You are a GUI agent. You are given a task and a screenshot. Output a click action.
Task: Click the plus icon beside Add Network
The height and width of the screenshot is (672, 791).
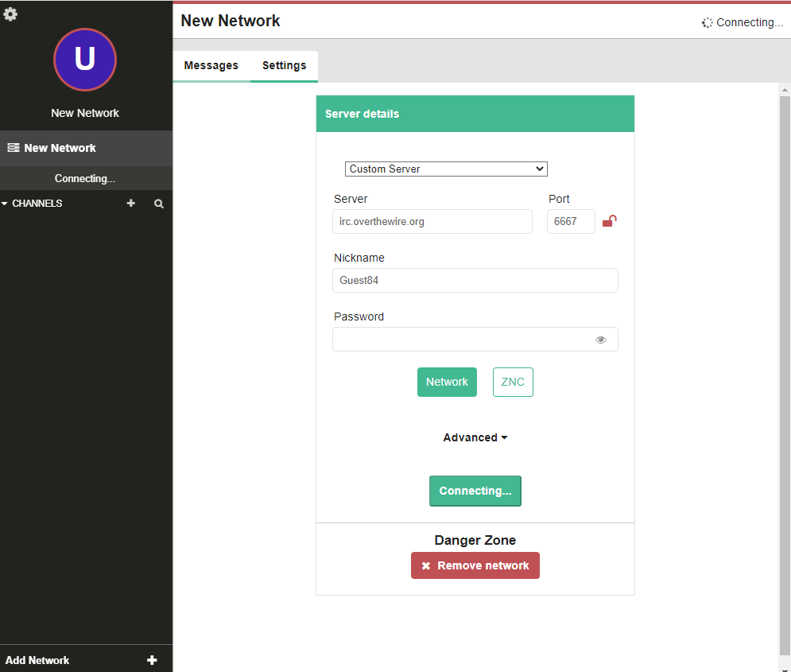(x=152, y=660)
